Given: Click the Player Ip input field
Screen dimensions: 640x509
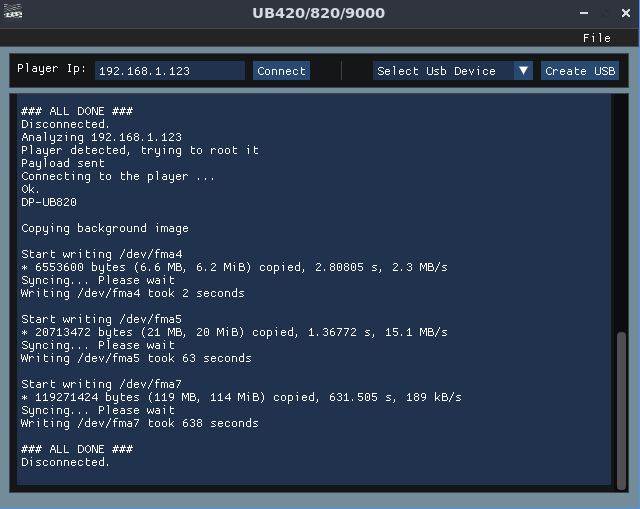Looking at the screenshot, I should (170, 71).
